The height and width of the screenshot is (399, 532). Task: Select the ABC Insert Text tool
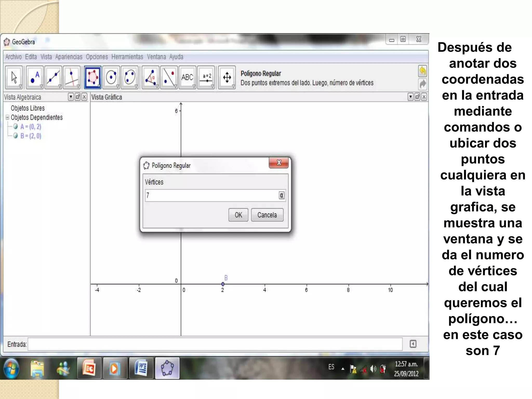(187, 77)
